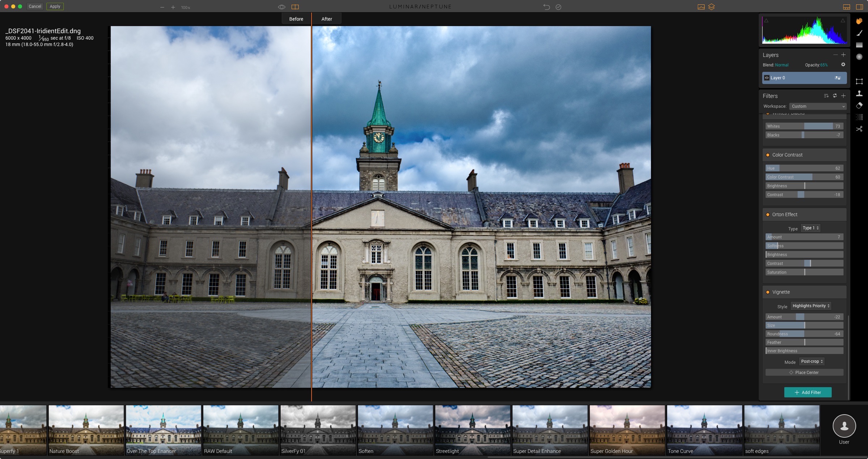Click the Add Filter button
The height and width of the screenshot is (459, 868).
click(x=808, y=392)
